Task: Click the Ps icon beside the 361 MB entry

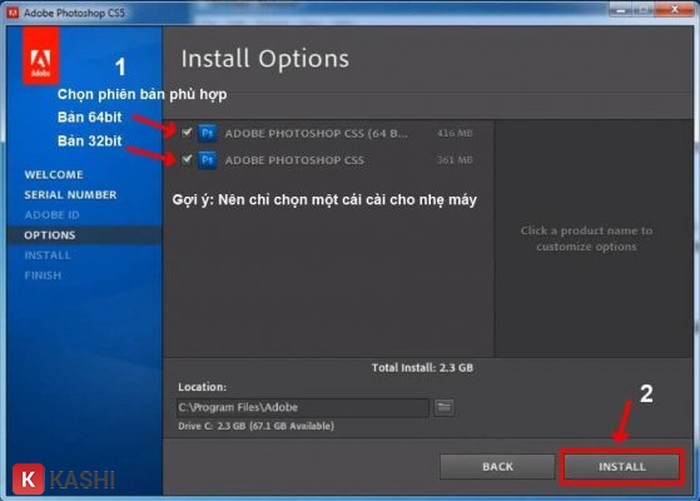Action: point(208,160)
